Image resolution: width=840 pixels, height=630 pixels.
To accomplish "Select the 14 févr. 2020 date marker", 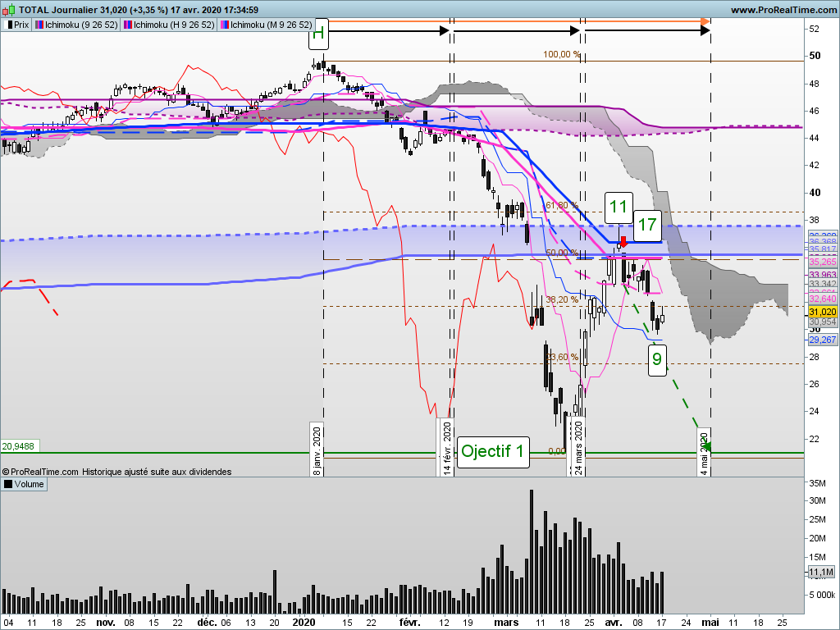I will point(447,447).
